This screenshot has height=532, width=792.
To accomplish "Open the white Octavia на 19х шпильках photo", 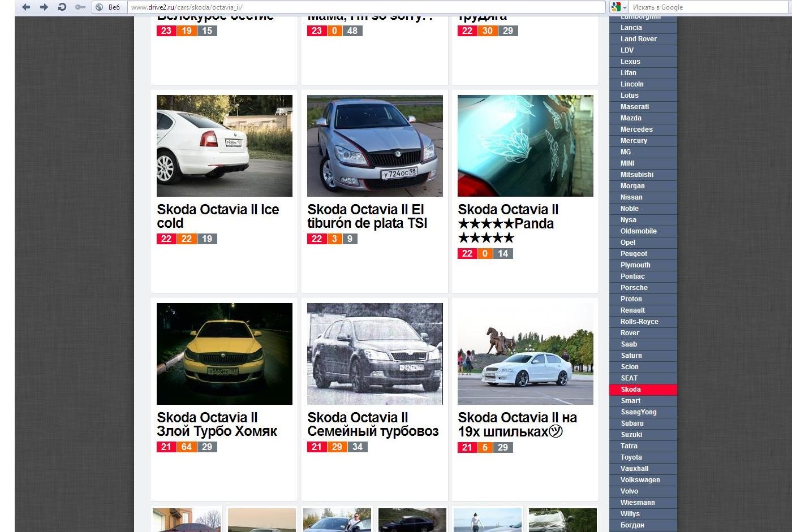I will click(526, 354).
